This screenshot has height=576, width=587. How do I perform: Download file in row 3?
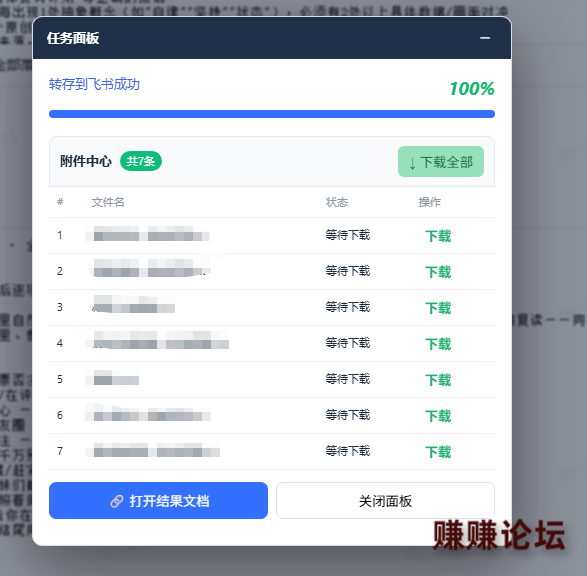(x=438, y=308)
